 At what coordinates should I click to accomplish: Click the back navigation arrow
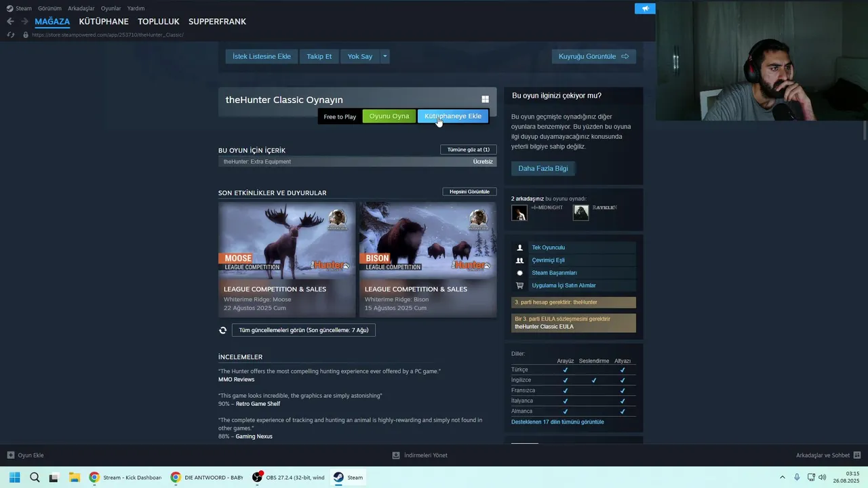pyautogui.click(x=10, y=22)
